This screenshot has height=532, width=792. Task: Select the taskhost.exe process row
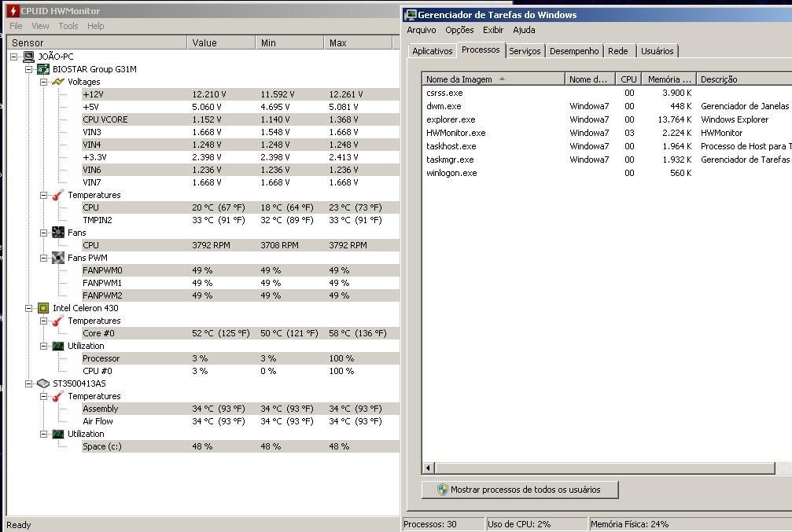coord(606,146)
